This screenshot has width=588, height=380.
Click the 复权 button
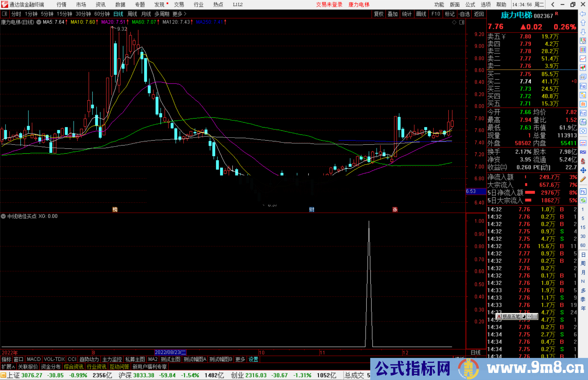tap(379, 14)
